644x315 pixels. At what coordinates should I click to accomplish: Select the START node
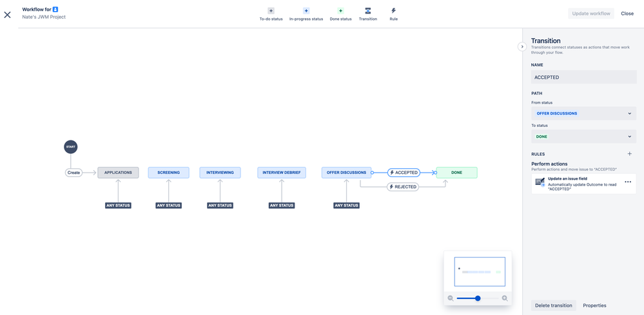pos(71,147)
